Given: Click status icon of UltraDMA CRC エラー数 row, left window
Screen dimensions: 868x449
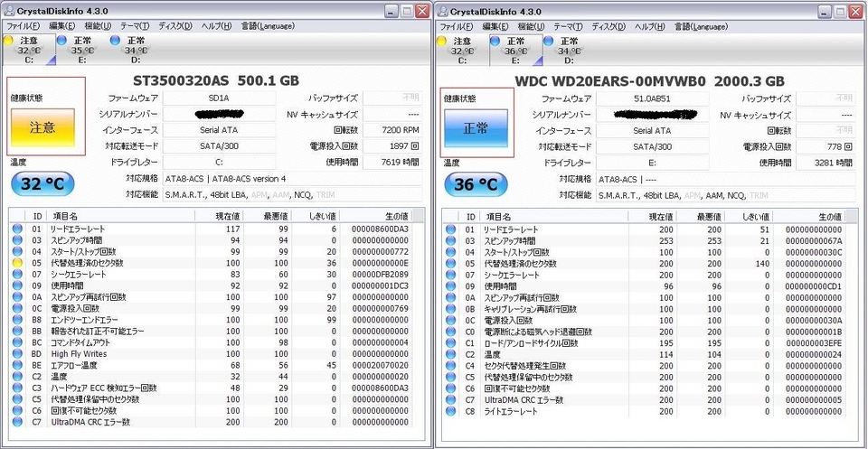Looking at the screenshot, I should (17, 422).
